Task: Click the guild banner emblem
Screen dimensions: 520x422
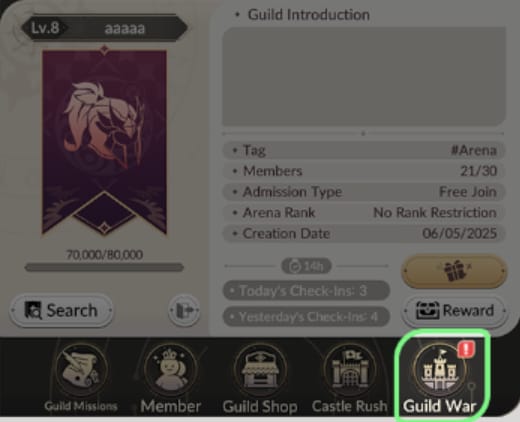Action: (x=104, y=142)
